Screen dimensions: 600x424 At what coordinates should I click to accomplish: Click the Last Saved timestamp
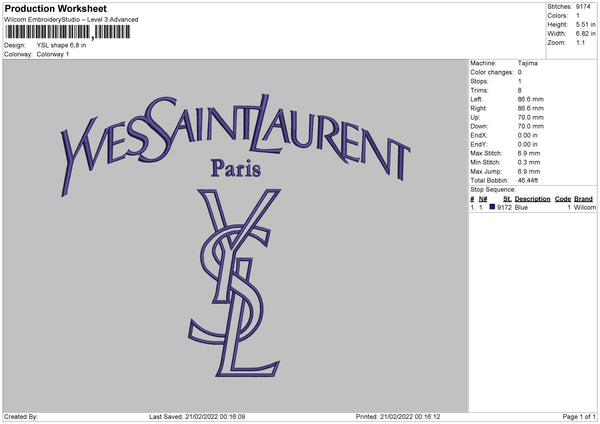coord(197,417)
